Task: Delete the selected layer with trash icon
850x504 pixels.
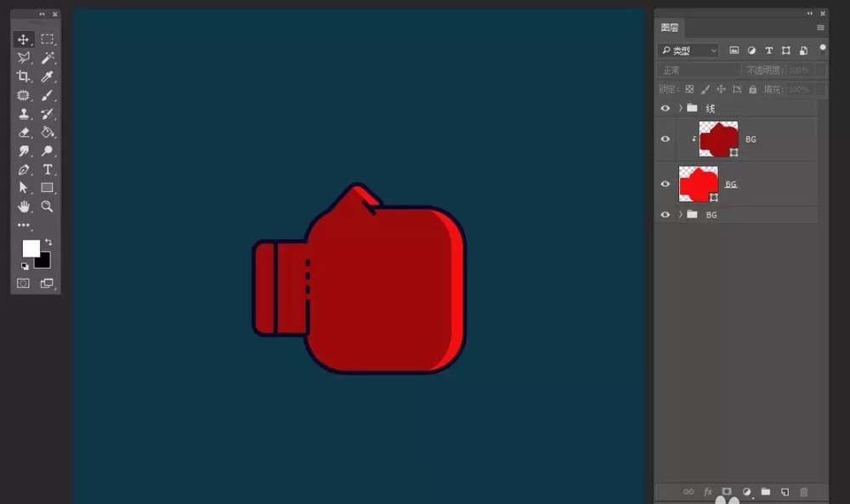Action: tap(804, 492)
